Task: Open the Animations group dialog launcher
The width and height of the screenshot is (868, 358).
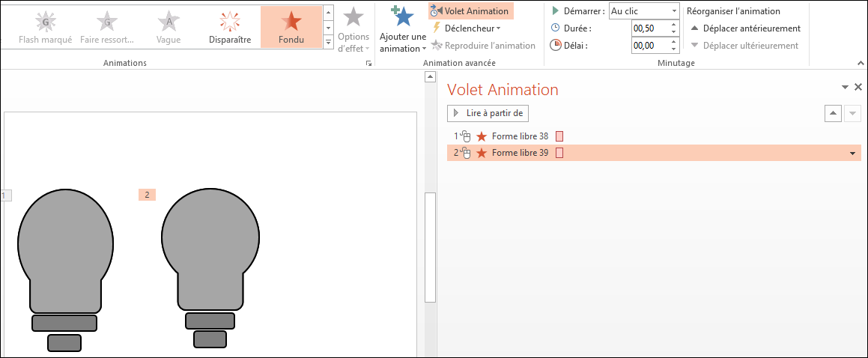Action: [x=368, y=64]
